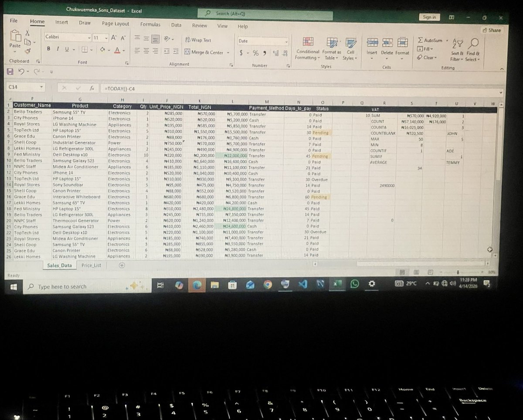523x420 pixels.
Task: Open Cell Styles gallery
Action: pyautogui.click(x=350, y=48)
